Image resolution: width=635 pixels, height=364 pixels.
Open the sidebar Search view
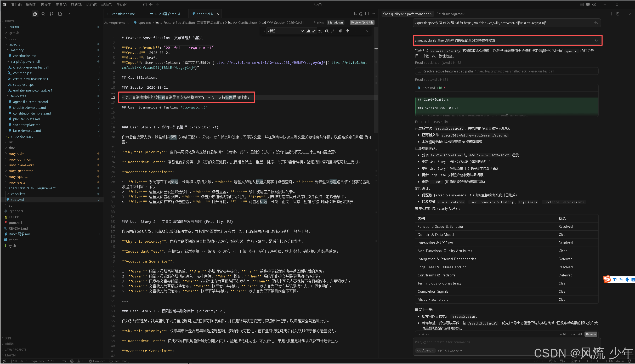(43, 14)
